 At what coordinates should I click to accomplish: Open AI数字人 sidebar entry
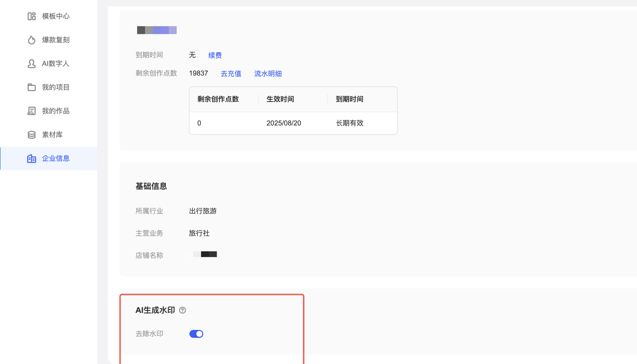pyautogui.click(x=55, y=64)
